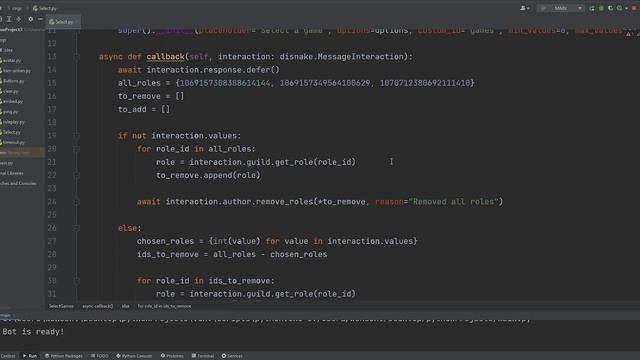Click the red stop icon

(634, 8)
